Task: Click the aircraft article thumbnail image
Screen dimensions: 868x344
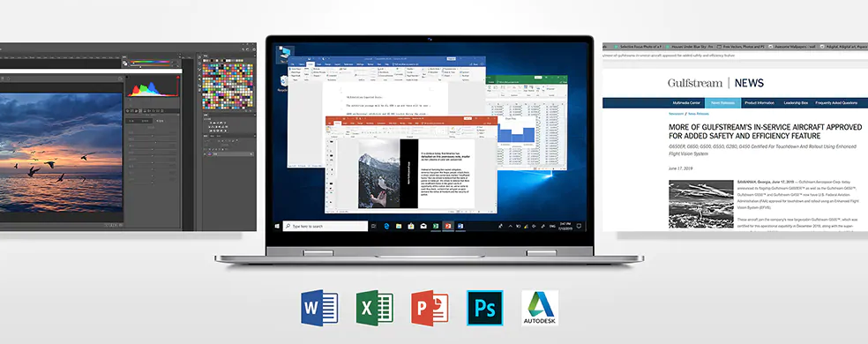Action: (700, 204)
